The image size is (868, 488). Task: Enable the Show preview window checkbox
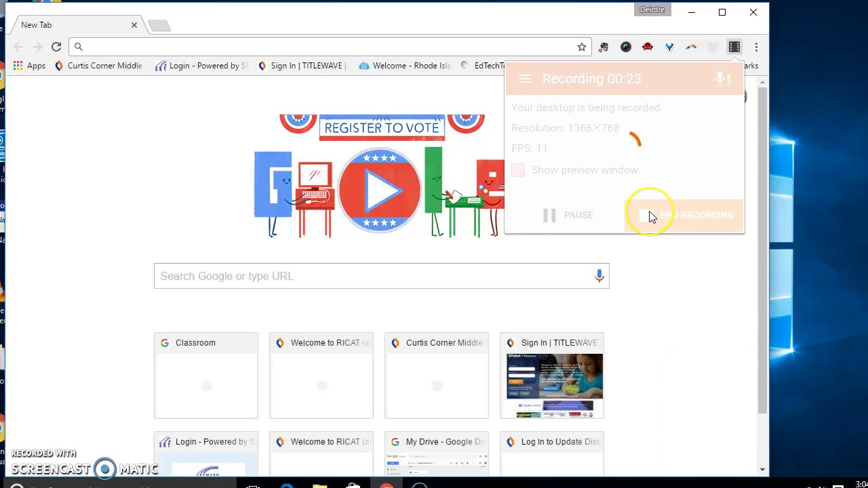518,170
